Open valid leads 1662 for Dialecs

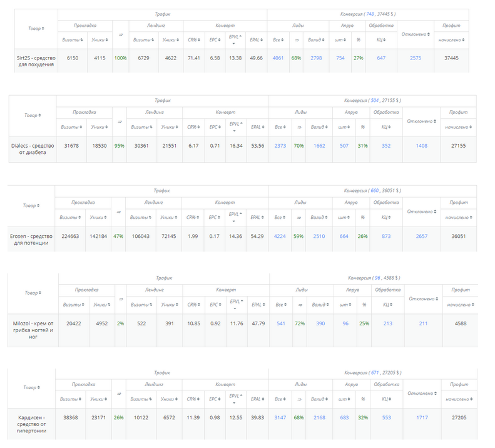click(319, 145)
